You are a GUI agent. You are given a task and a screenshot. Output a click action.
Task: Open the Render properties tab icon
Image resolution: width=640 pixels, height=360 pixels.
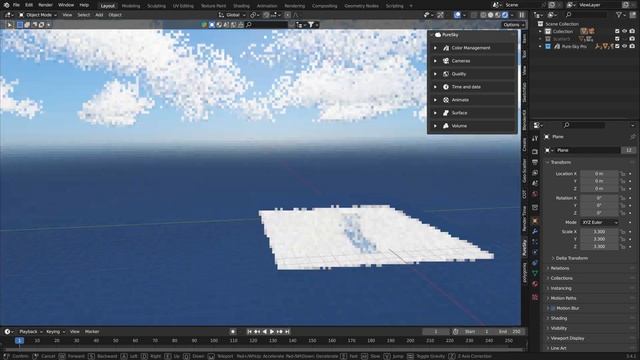pyautogui.click(x=535, y=152)
